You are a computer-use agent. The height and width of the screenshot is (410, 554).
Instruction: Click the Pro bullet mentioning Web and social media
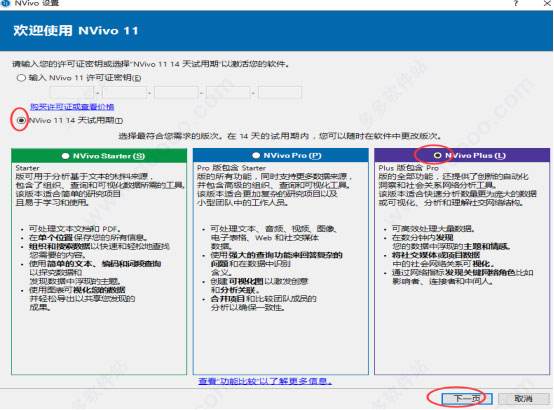[x=273, y=238]
